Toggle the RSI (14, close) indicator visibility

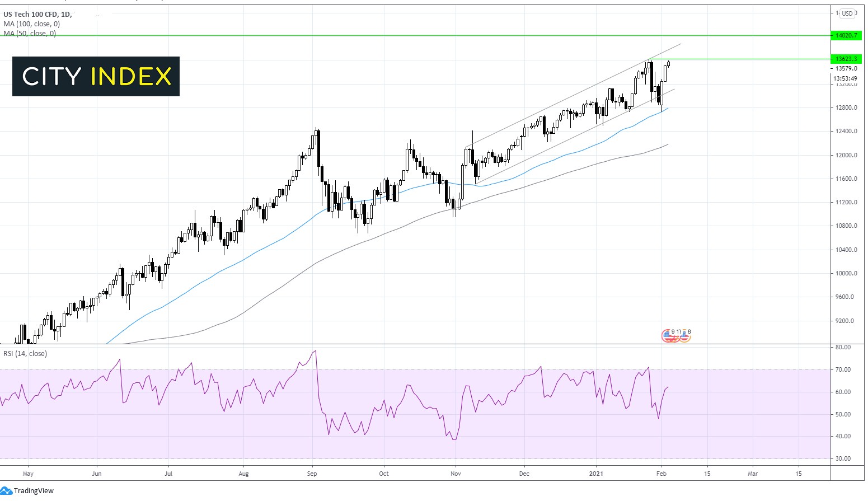point(25,353)
